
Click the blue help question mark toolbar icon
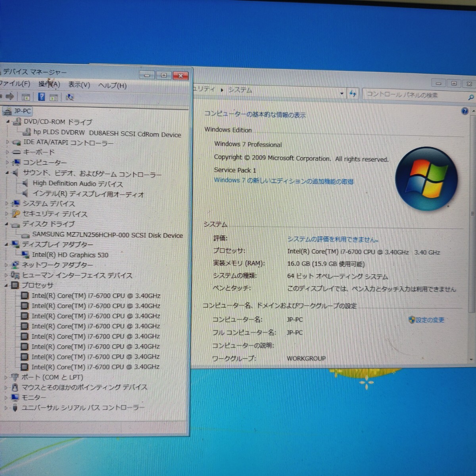[41, 97]
